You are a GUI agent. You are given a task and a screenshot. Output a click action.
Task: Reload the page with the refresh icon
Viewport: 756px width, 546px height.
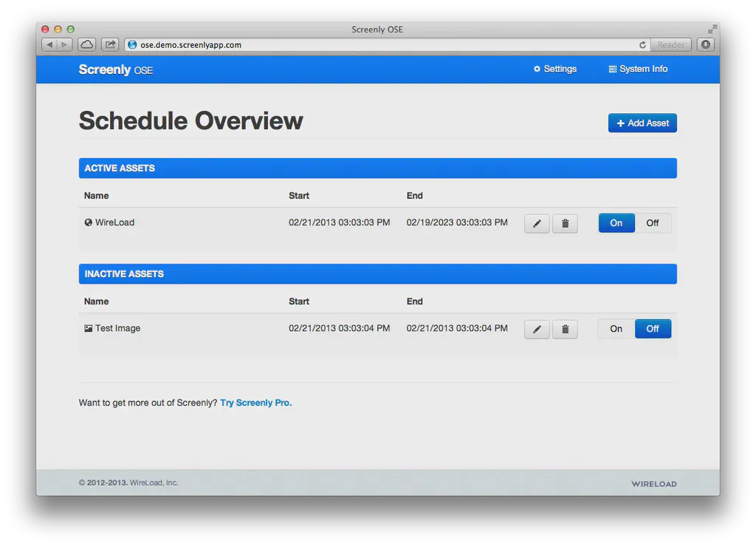[642, 44]
